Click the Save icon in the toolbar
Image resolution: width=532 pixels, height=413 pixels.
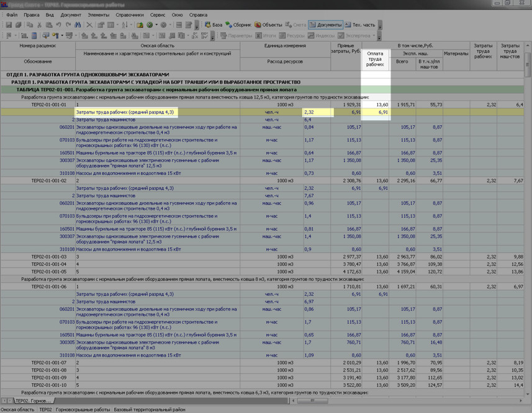coord(9,25)
